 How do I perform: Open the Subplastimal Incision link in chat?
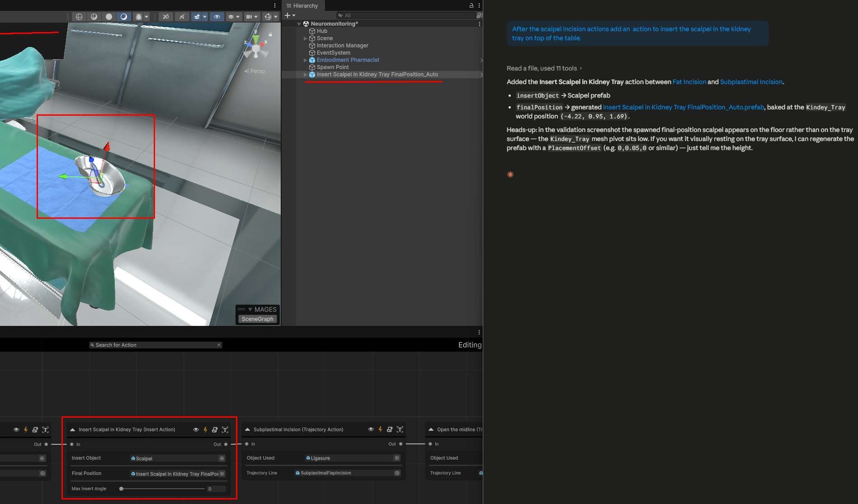[x=751, y=82]
